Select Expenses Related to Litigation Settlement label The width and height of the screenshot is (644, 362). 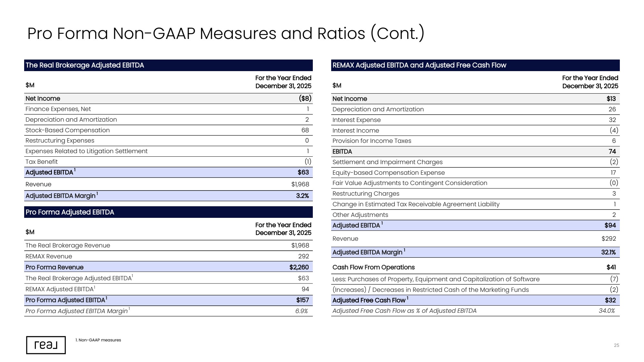click(x=86, y=151)
